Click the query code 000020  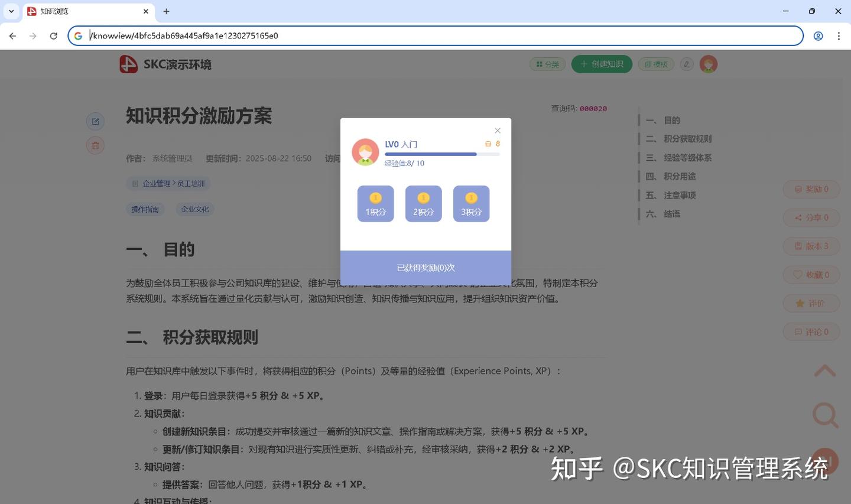[593, 109]
